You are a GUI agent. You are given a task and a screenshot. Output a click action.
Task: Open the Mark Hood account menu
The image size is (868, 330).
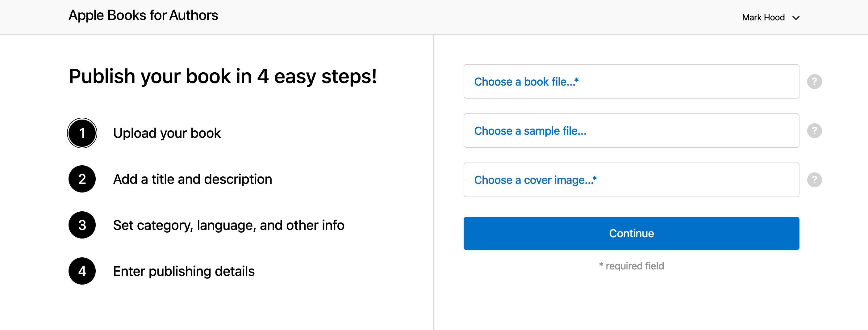coord(763,17)
